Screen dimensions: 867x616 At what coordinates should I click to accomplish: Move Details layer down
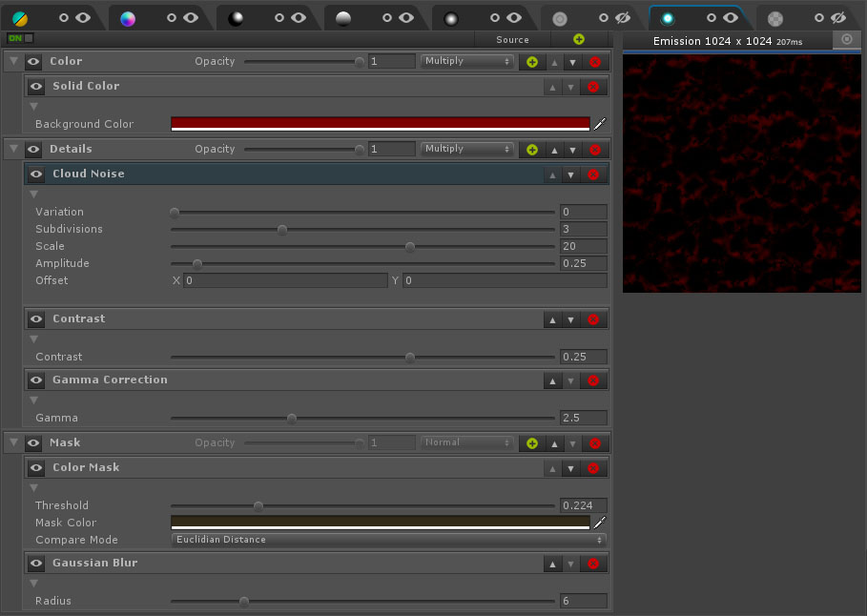tap(573, 150)
